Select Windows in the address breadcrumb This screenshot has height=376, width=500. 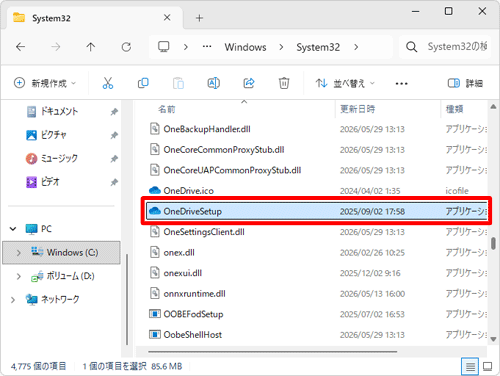pyautogui.click(x=245, y=47)
